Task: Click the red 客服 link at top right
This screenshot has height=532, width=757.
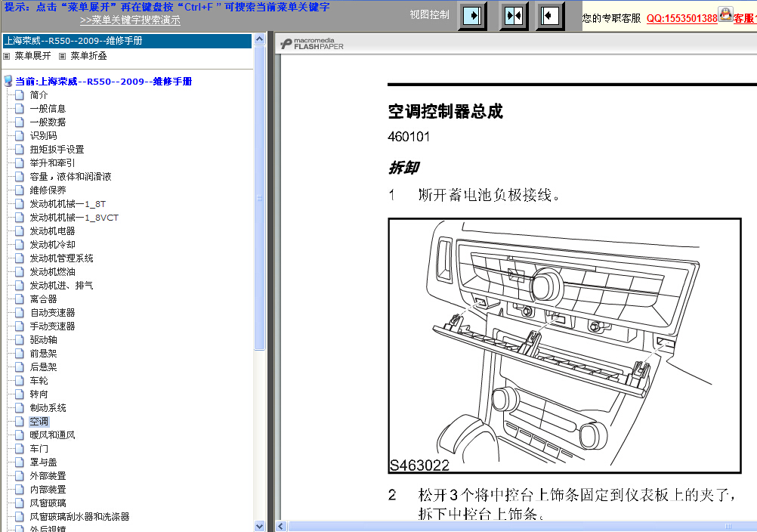Action: (745, 18)
